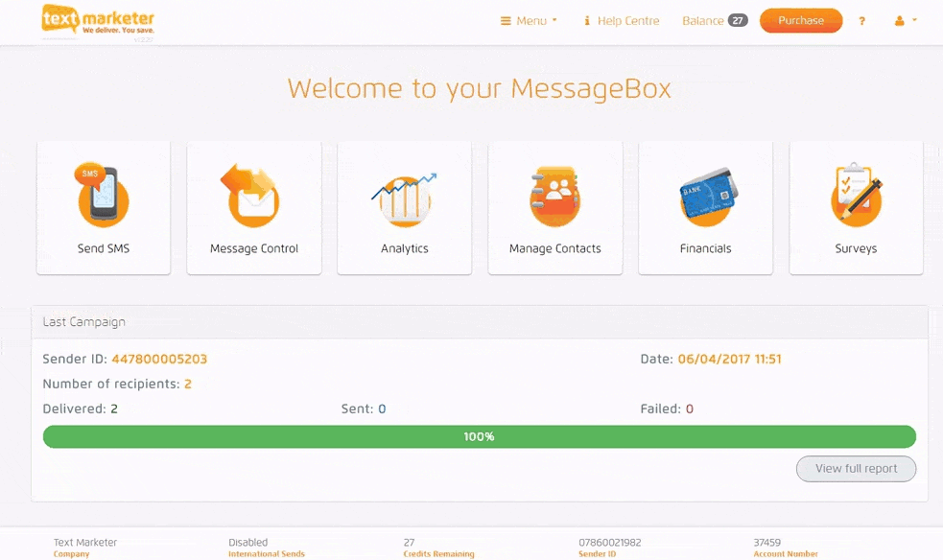The width and height of the screenshot is (943, 560).
Task: Click the 07860021982 Sender ID footer entry
Action: (610, 548)
